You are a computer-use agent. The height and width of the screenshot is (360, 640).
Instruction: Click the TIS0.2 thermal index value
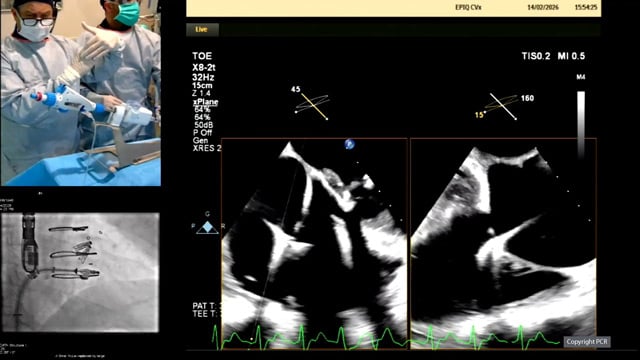pos(536,56)
